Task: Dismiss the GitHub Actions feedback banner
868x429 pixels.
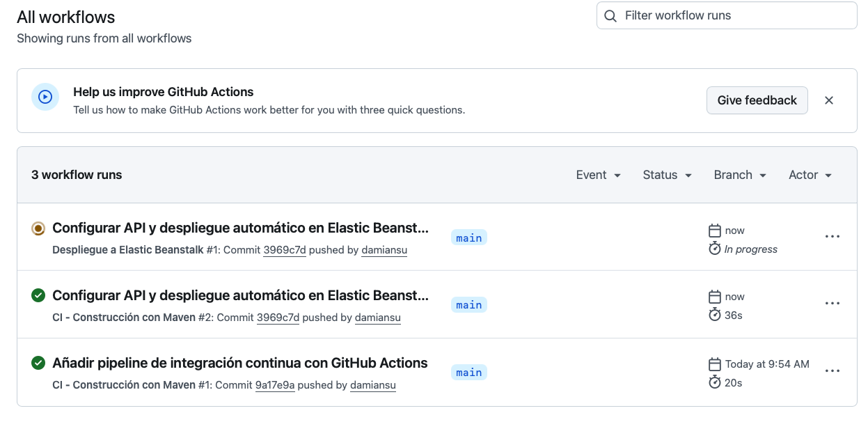Action: (828, 100)
